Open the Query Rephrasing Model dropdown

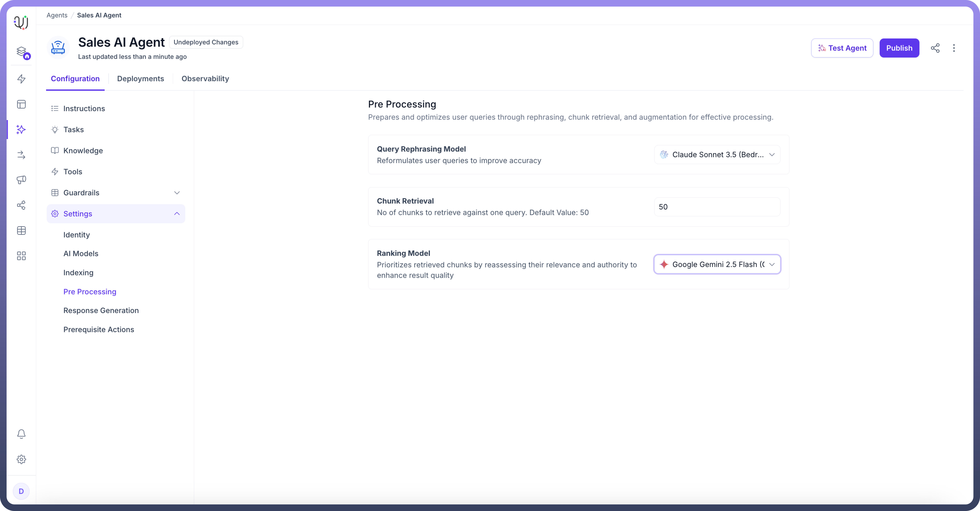(717, 155)
